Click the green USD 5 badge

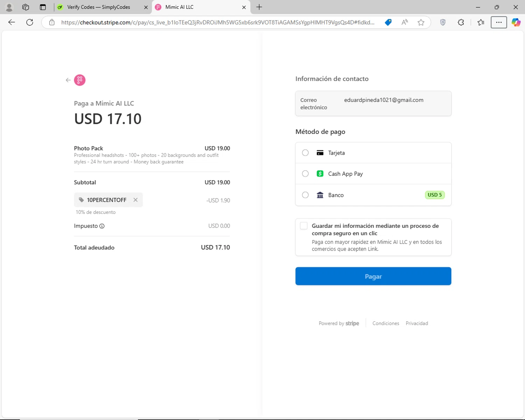(x=435, y=195)
